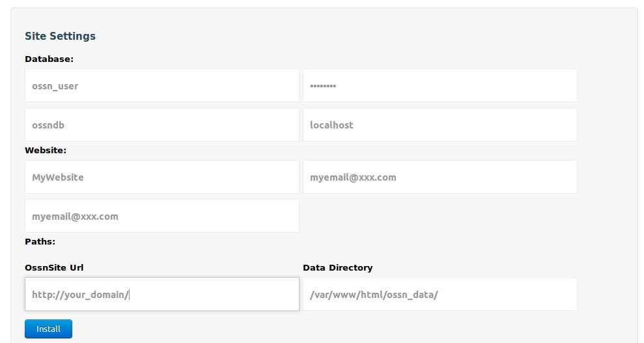The image size is (644, 343).
Task: Click the email field beneath MyWebsite
Action: pyautogui.click(x=162, y=216)
